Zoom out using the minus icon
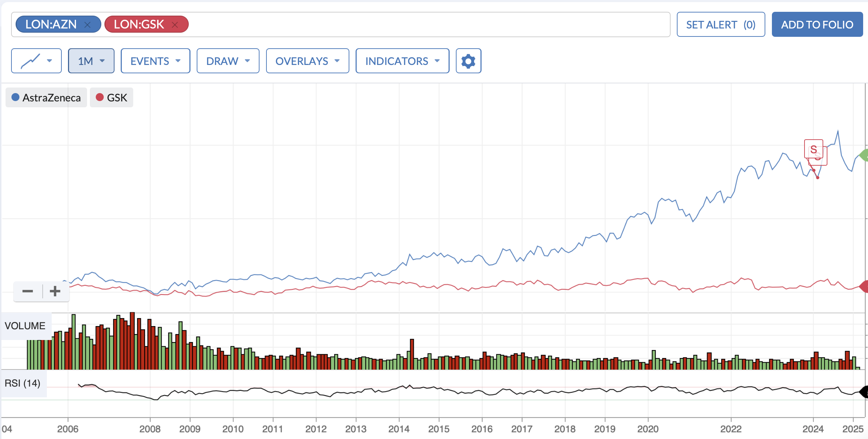868x439 pixels. (28, 291)
